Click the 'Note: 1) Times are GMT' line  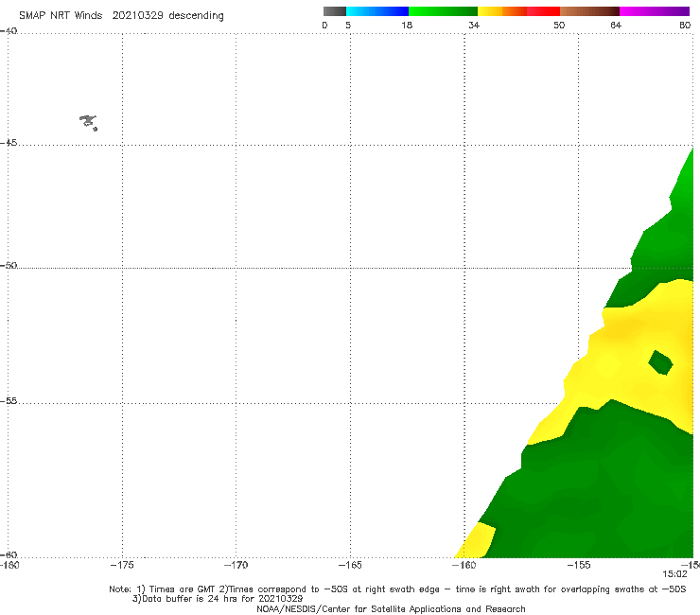(x=397, y=589)
